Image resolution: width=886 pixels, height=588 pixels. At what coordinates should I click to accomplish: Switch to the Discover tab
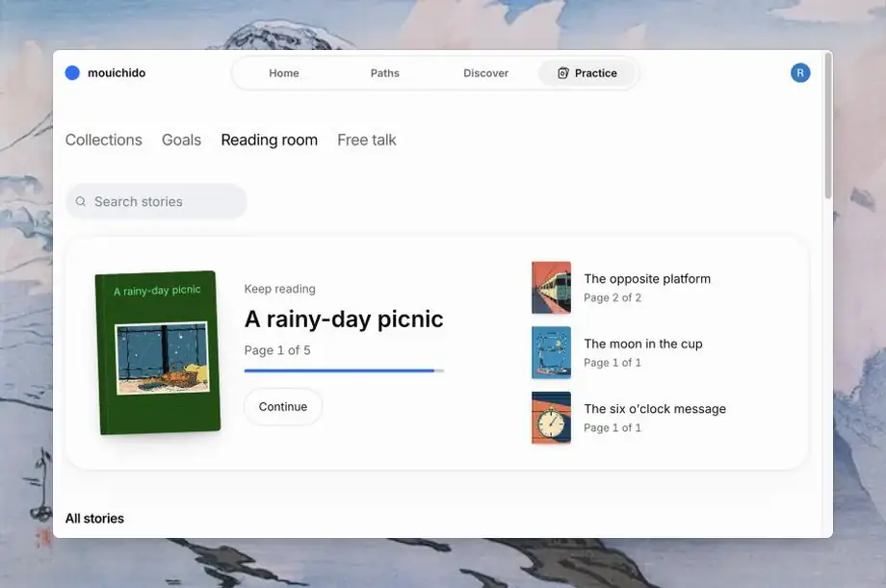click(x=486, y=73)
